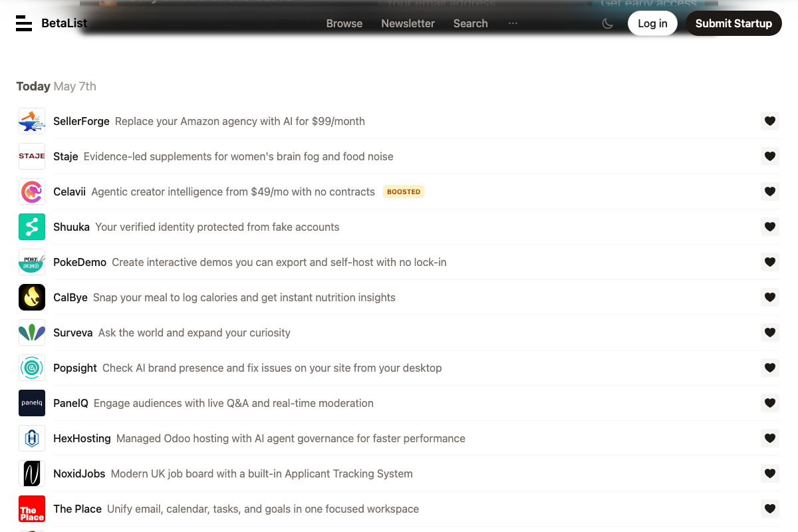Open the Shuuka startup name link

pos(71,227)
